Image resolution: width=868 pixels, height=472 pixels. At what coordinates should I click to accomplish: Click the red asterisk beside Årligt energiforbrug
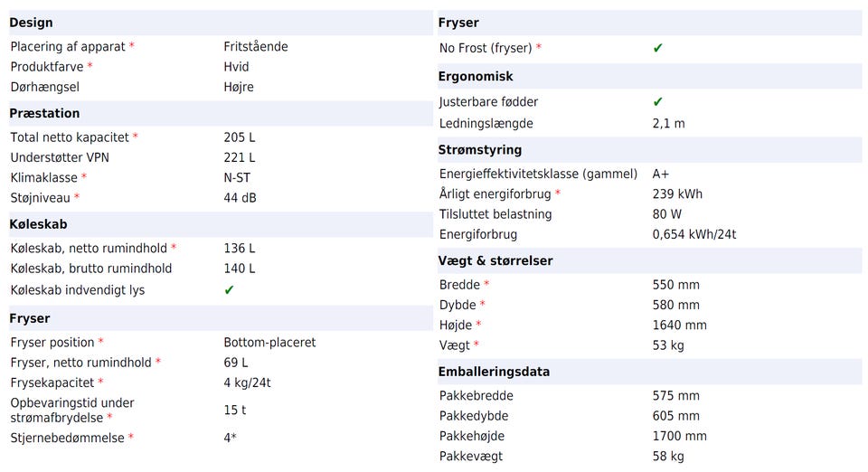558,194
